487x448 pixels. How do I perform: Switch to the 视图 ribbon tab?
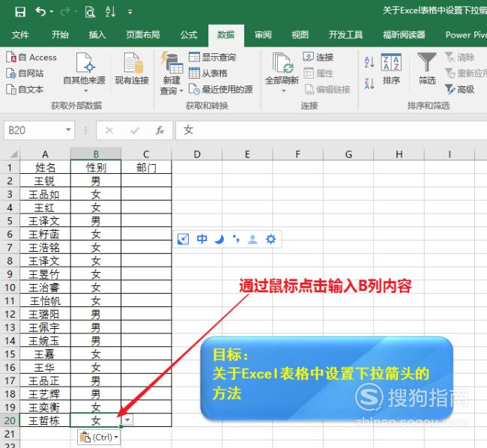click(x=300, y=34)
